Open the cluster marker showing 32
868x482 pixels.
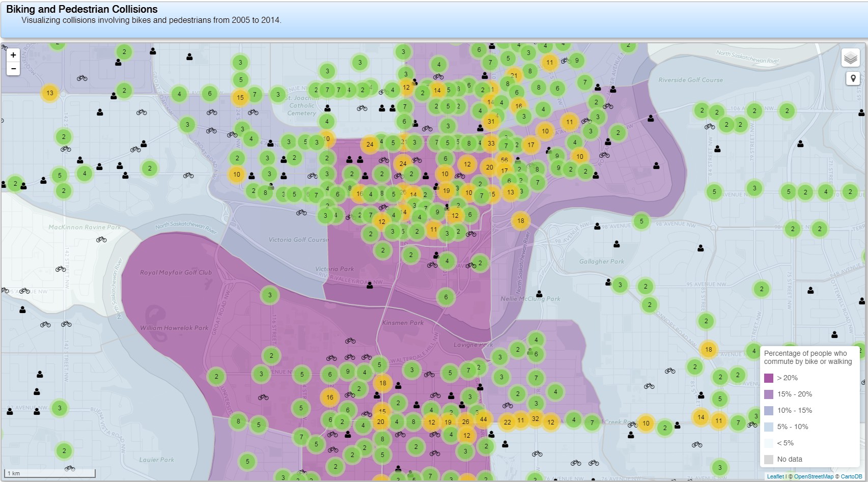click(x=535, y=419)
